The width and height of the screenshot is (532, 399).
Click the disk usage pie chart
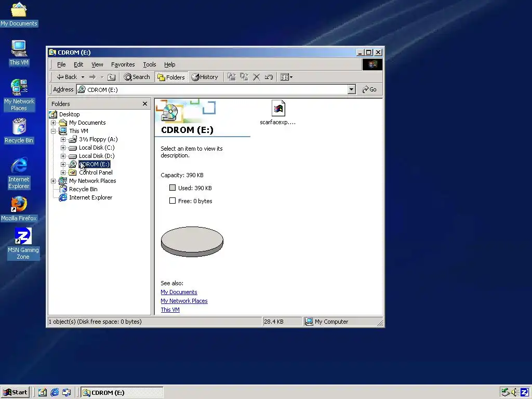[x=192, y=242]
